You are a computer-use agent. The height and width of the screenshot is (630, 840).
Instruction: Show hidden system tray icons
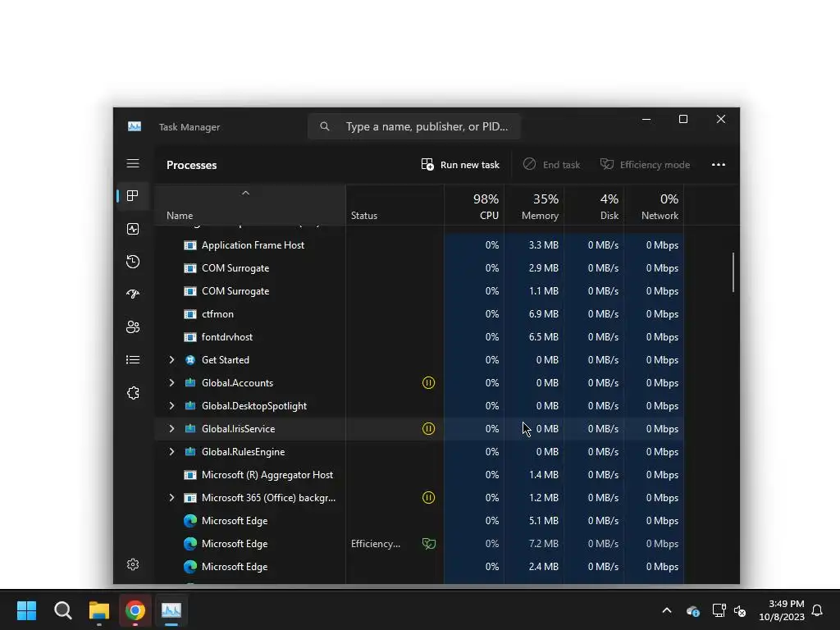point(667,610)
